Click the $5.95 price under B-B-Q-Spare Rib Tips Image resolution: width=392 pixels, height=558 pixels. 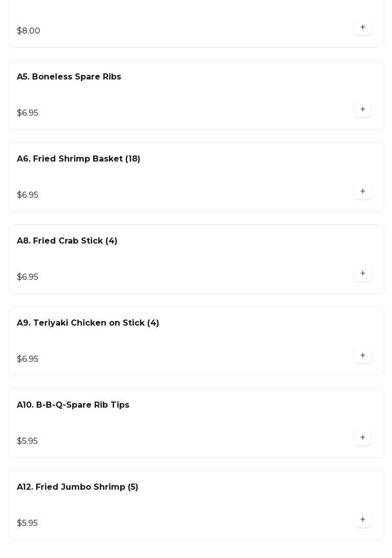point(27,441)
